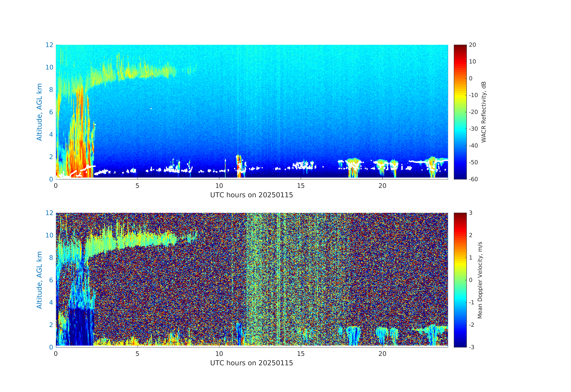571x392 pixels.
Task: Click the Mean Doppler Velocity colorbar
Action: click(x=460, y=280)
